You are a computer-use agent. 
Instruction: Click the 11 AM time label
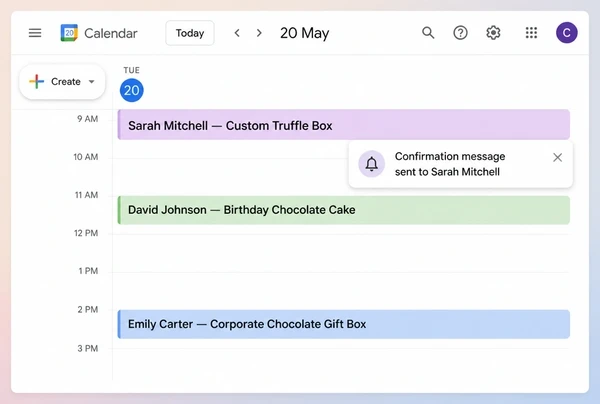(86, 195)
